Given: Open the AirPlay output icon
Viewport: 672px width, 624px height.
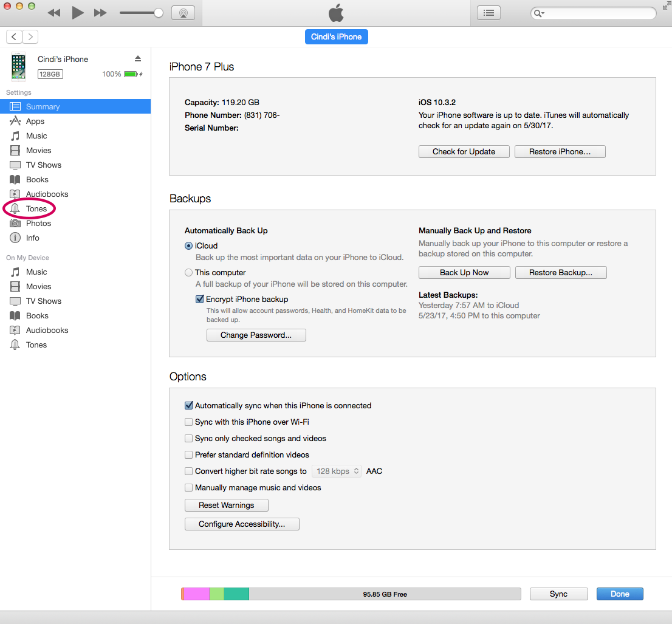Looking at the screenshot, I should pos(183,13).
